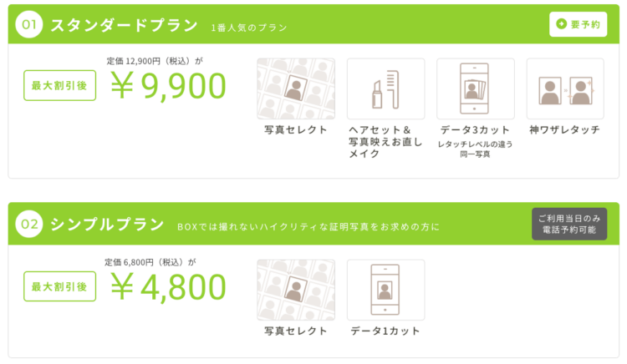This screenshot has width=627, height=364.
Task: Click the 神ワザレタッチ text label
Action: 564,129
